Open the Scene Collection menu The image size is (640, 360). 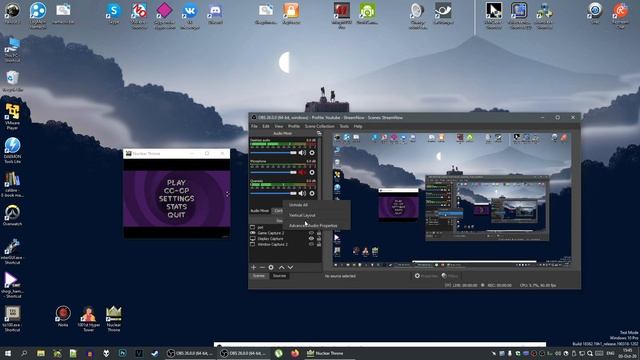click(x=320, y=126)
